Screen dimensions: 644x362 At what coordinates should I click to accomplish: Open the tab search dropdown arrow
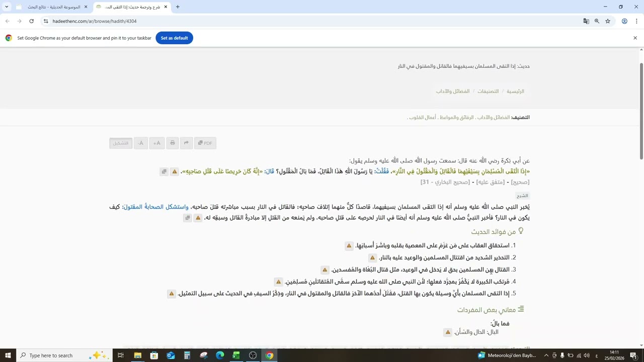[7, 7]
